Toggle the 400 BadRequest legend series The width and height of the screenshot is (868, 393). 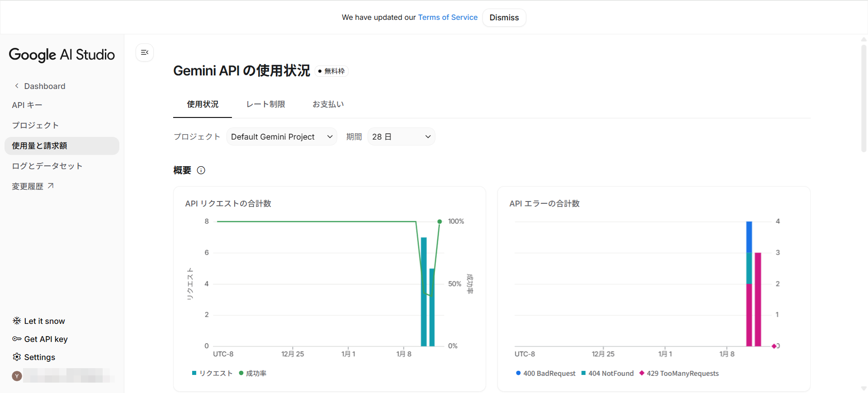[x=546, y=373]
